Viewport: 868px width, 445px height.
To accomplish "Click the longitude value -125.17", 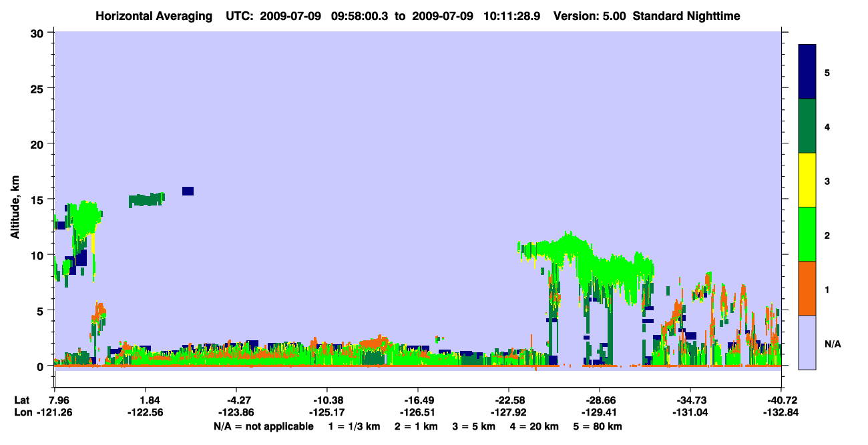I will [327, 412].
